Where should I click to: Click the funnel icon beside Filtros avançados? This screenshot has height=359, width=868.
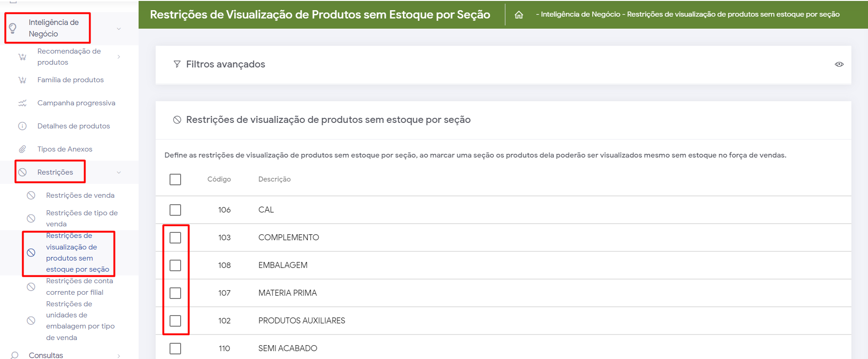[177, 64]
